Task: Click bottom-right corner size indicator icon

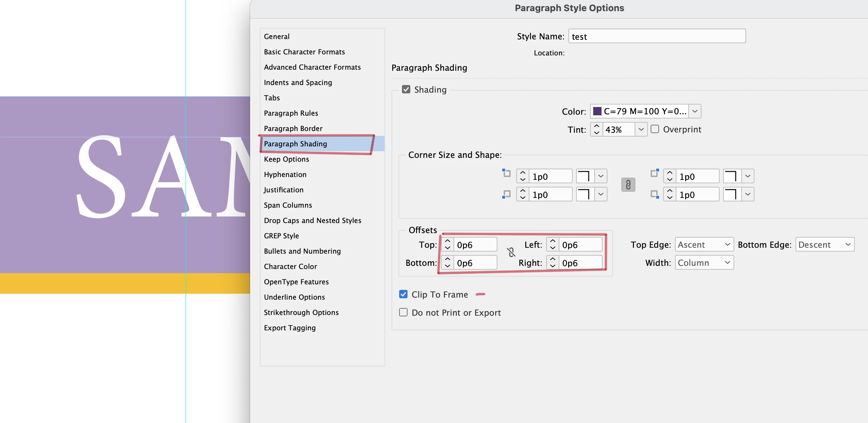Action: coord(655,194)
